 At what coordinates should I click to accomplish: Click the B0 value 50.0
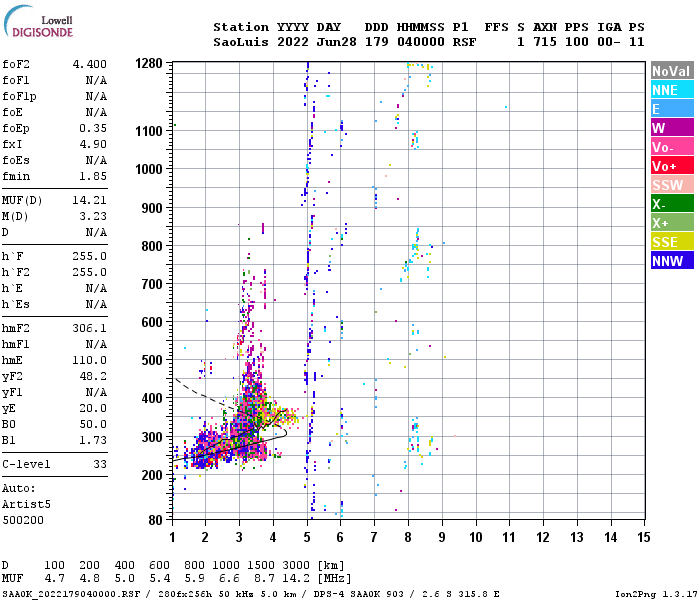tap(93, 425)
